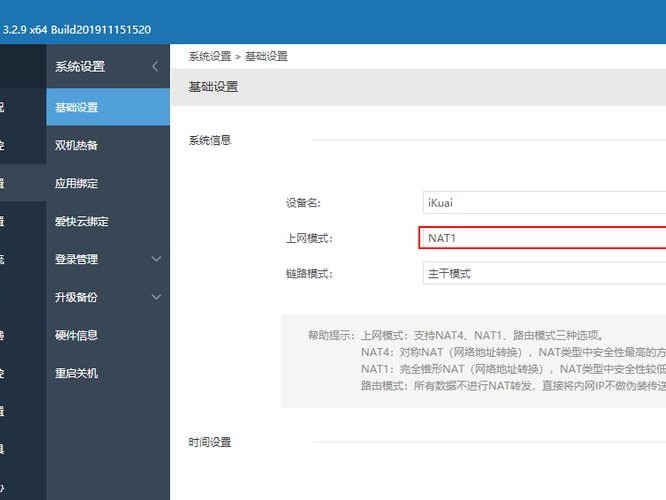Click the 路由模式 description line in help
The height and width of the screenshot is (500, 666).
pyautogui.click(x=514, y=386)
